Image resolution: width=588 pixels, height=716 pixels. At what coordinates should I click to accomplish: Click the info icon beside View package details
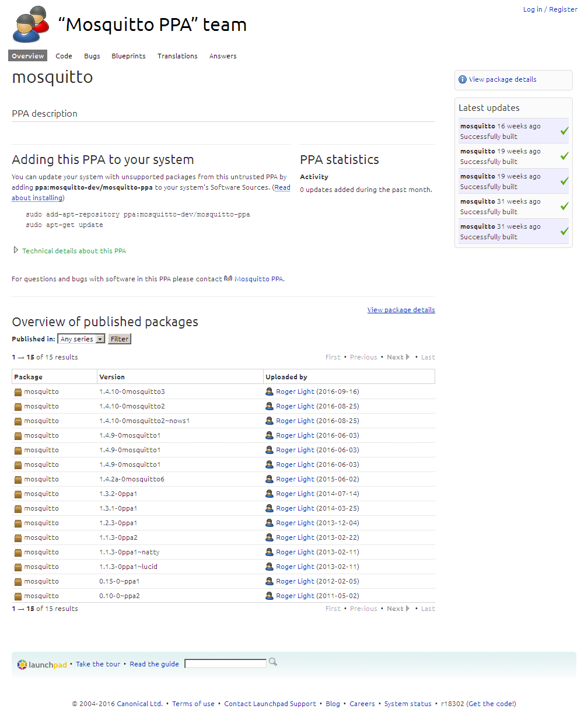click(463, 79)
